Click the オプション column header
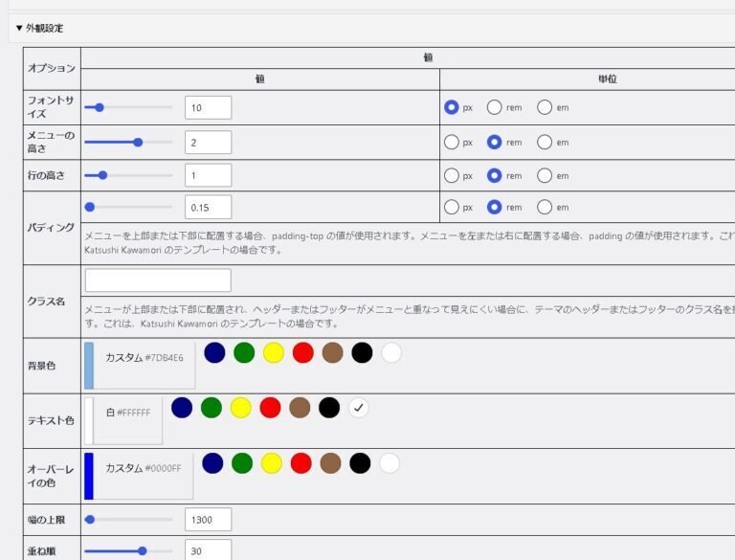 (52, 69)
